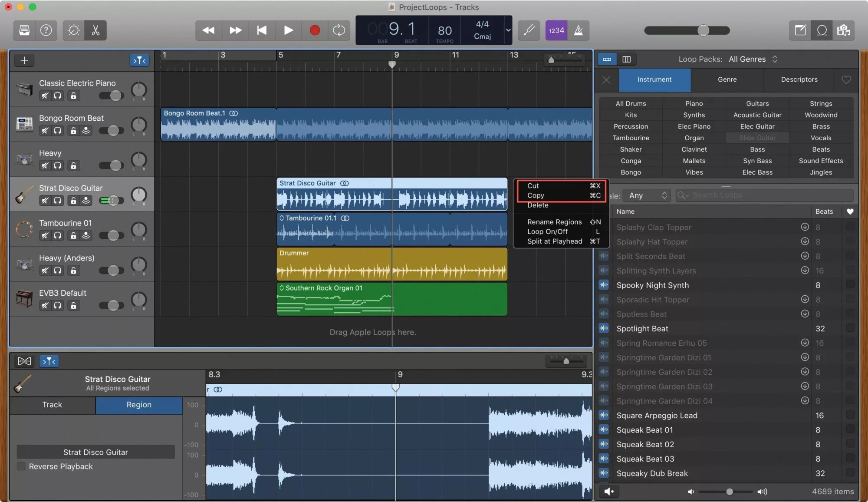Open the Library panel icon
The height and width of the screenshot is (502, 868).
click(x=24, y=30)
